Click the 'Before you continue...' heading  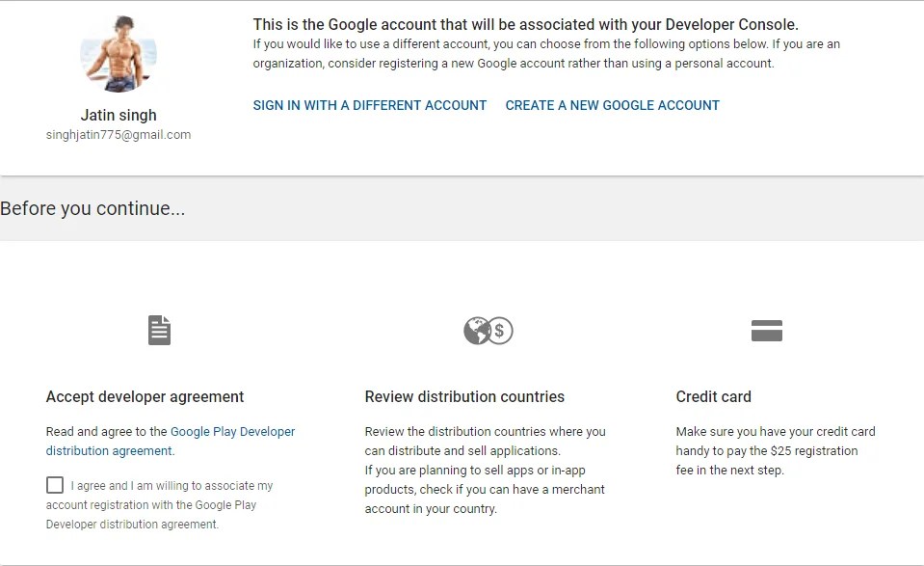(92, 208)
